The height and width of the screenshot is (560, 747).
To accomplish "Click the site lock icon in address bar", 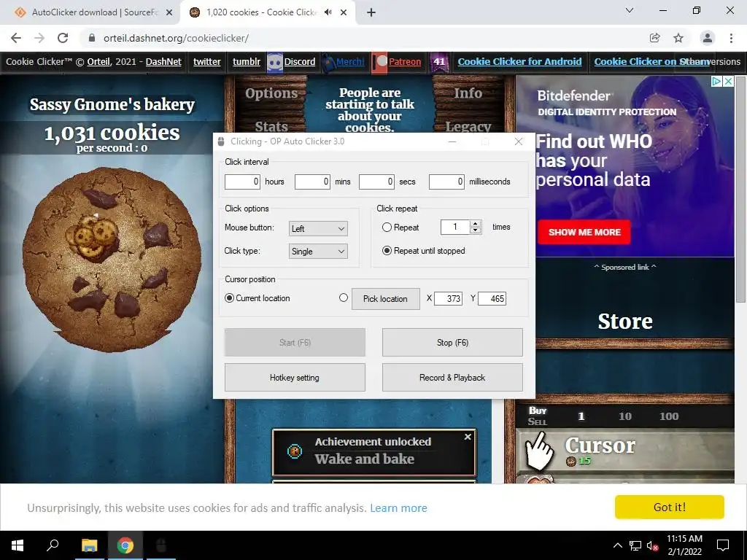I will 92,38.
